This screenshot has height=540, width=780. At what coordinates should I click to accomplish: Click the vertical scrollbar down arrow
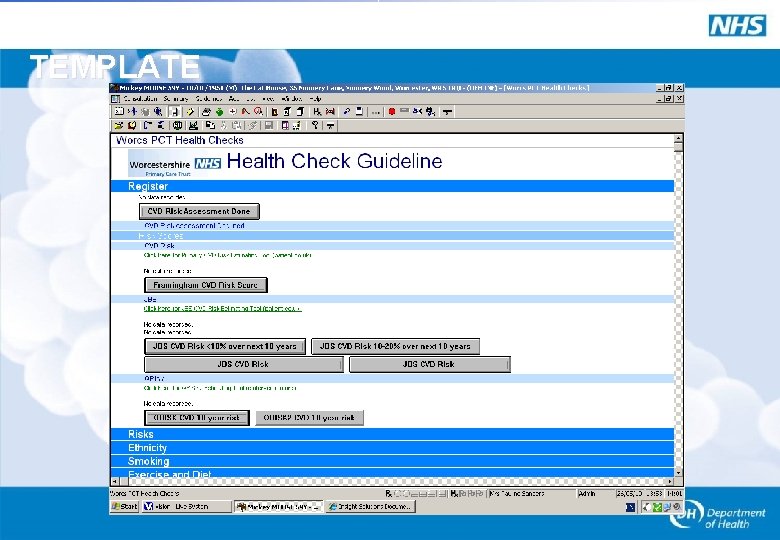pyautogui.click(x=679, y=473)
